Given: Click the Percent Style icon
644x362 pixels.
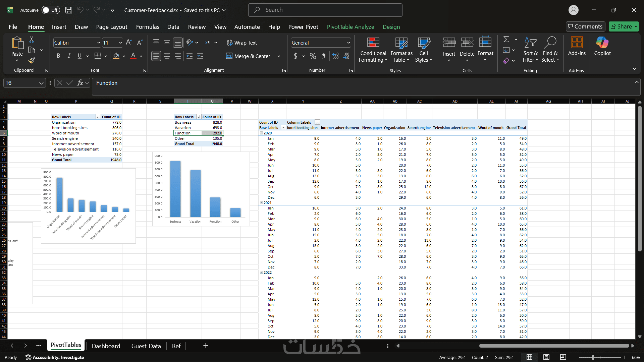Looking at the screenshot, I should click(313, 56).
